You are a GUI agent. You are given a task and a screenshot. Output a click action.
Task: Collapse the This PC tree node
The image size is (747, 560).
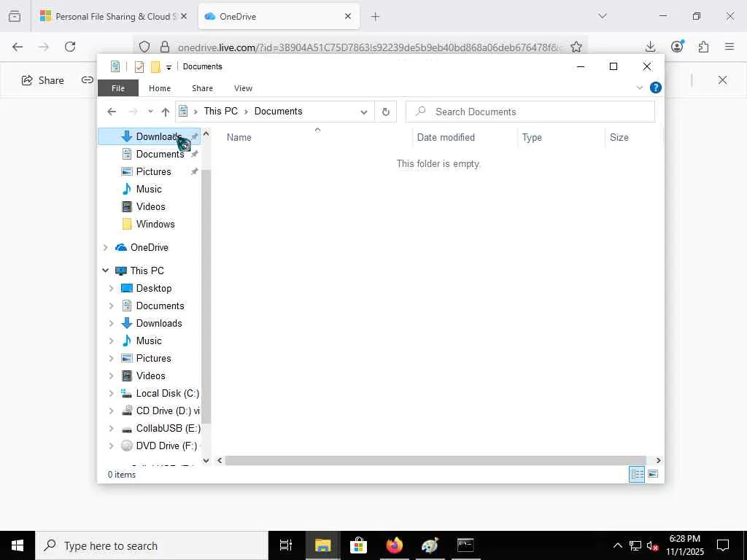(105, 271)
